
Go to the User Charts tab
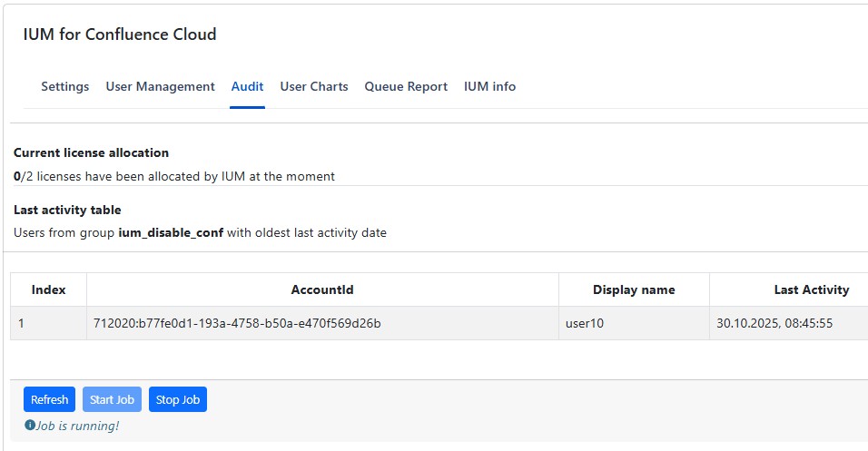[314, 87]
